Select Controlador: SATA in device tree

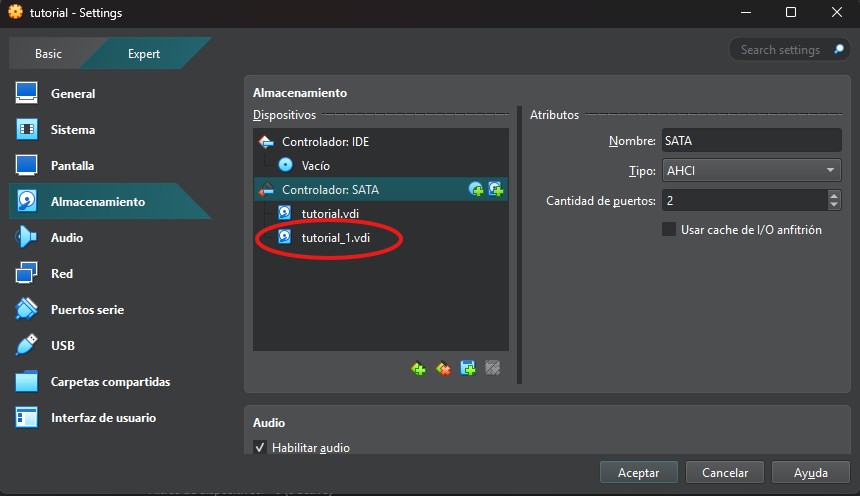tap(381, 189)
